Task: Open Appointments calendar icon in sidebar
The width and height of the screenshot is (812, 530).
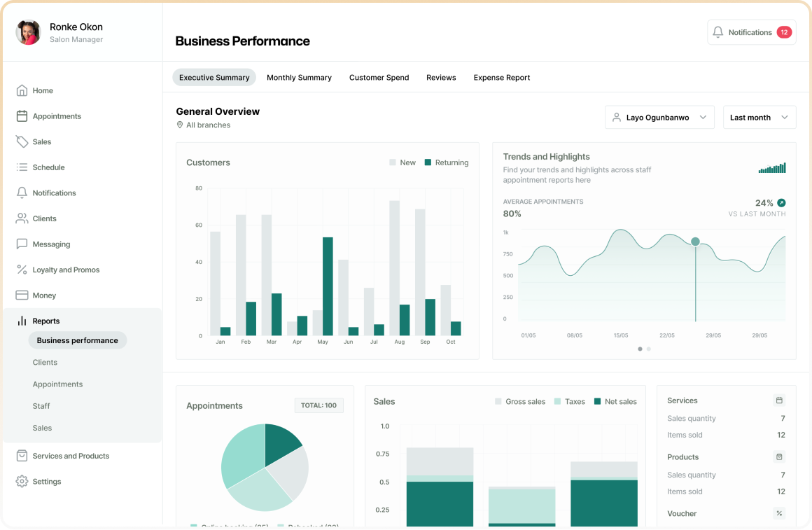Action: pyautogui.click(x=22, y=116)
